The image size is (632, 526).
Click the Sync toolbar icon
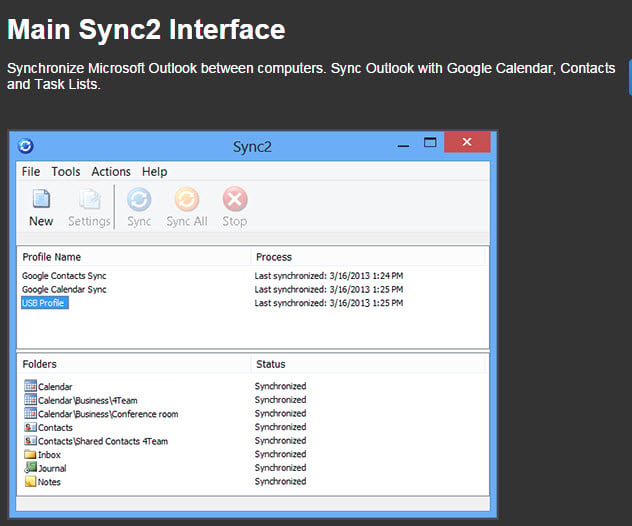pos(139,199)
